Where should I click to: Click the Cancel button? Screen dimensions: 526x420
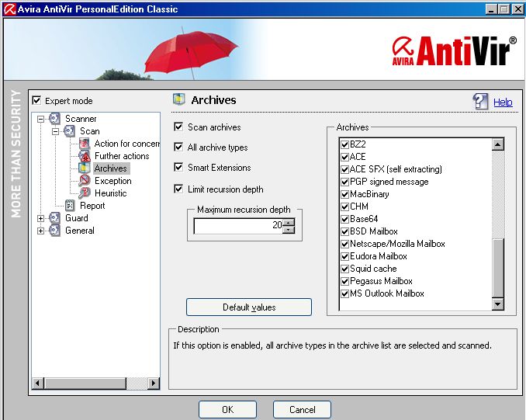pos(302,410)
